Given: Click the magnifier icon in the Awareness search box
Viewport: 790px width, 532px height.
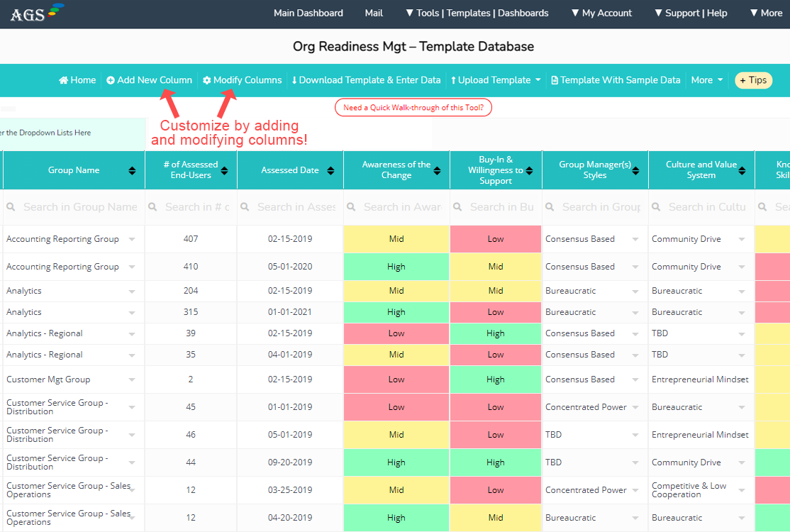Looking at the screenshot, I should (x=351, y=206).
